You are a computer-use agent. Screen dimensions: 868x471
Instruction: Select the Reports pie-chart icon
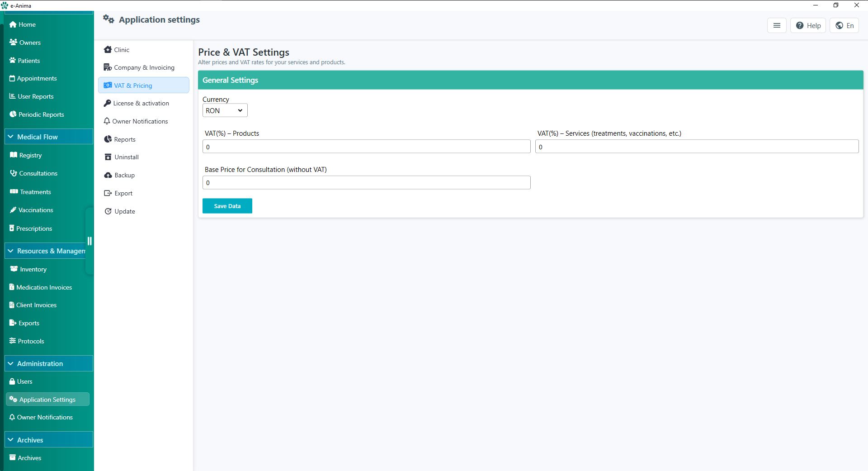(108, 139)
